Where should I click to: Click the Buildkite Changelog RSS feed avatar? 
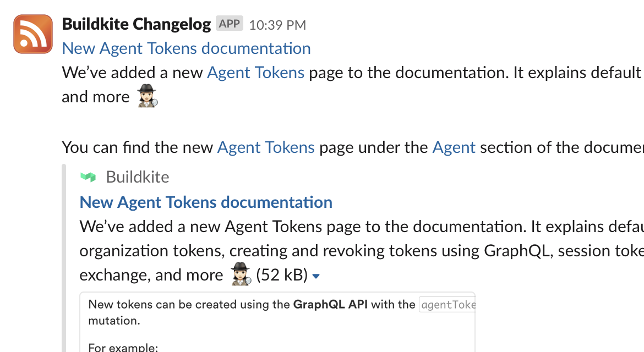click(x=33, y=34)
